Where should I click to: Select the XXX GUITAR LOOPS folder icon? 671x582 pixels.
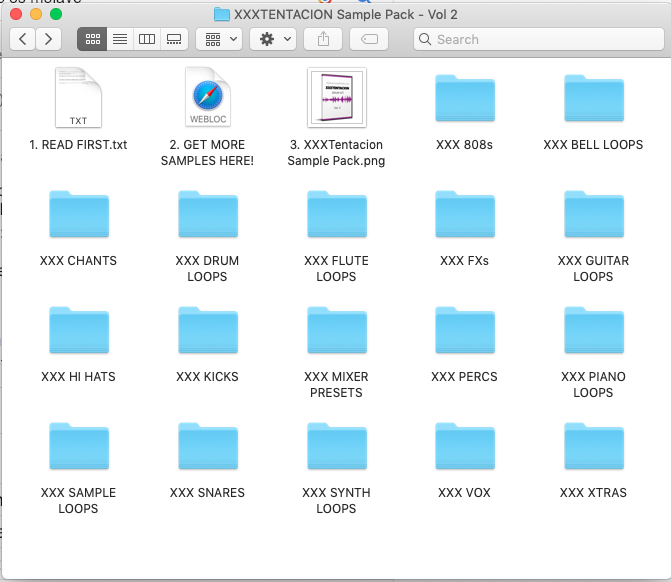coord(594,214)
